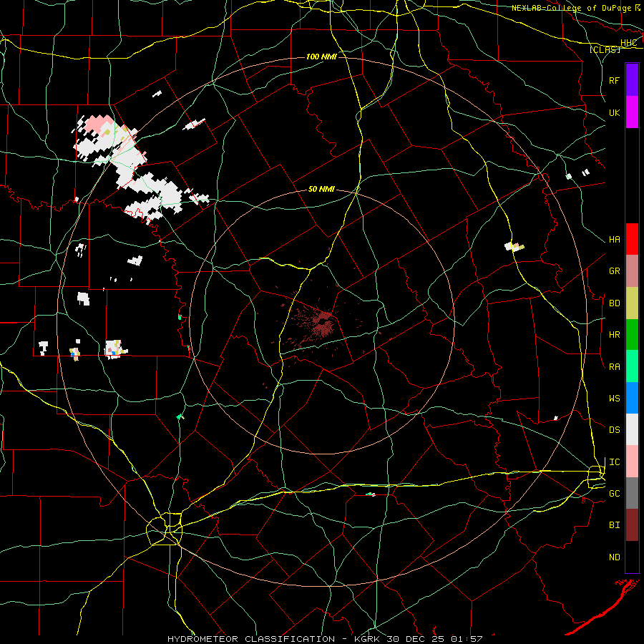This screenshot has height=644, width=644.
Task: Select the white DS legend swatch
Action: pyautogui.click(x=632, y=429)
